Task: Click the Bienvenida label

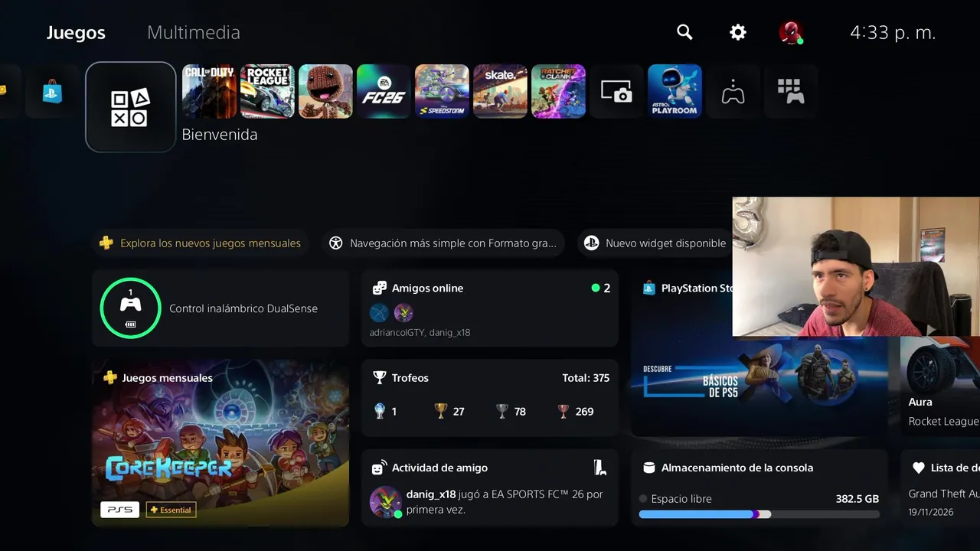Action: (x=220, y=135)
